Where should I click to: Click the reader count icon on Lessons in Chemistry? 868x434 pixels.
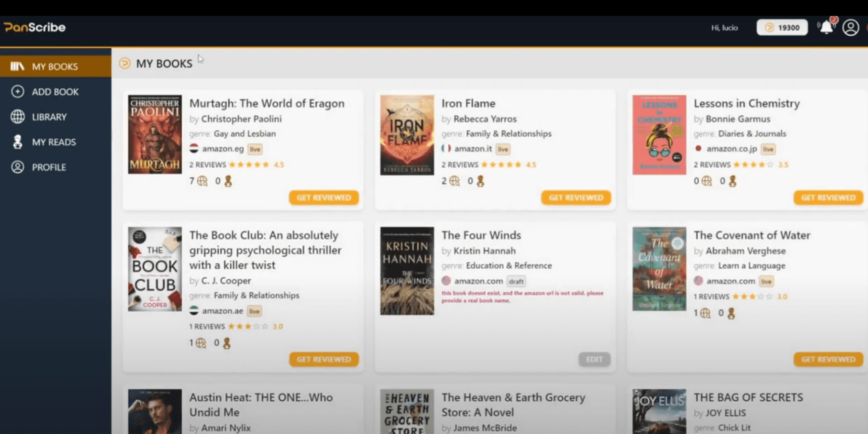coord(732,181)
